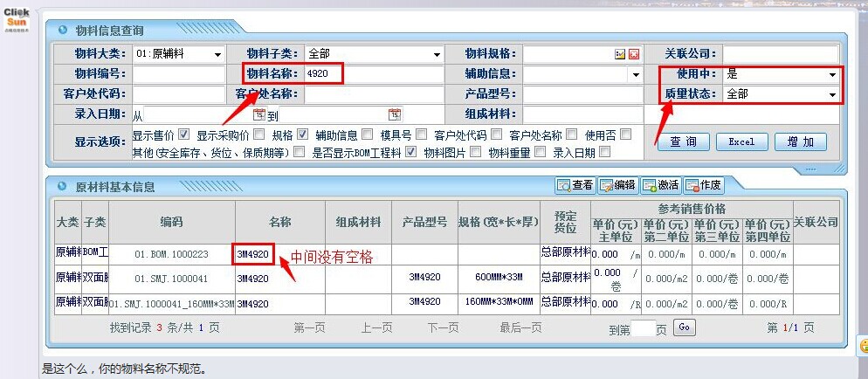This screenshot has height=379, width=868.
Task: Click the 查询 button
Action: click(683, 141)
